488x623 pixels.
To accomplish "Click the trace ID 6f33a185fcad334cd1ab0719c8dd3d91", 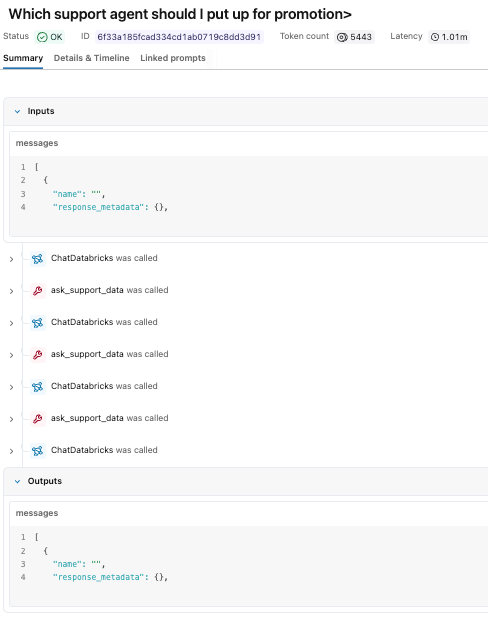I will pyautogui.click(x=179, y=37).
